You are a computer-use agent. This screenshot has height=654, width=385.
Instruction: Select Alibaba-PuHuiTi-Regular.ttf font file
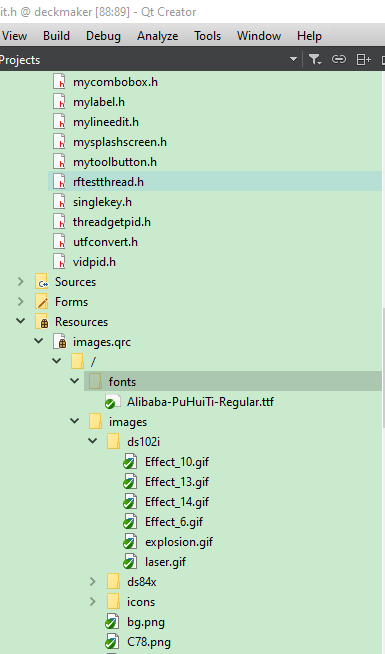coord(200,402)
